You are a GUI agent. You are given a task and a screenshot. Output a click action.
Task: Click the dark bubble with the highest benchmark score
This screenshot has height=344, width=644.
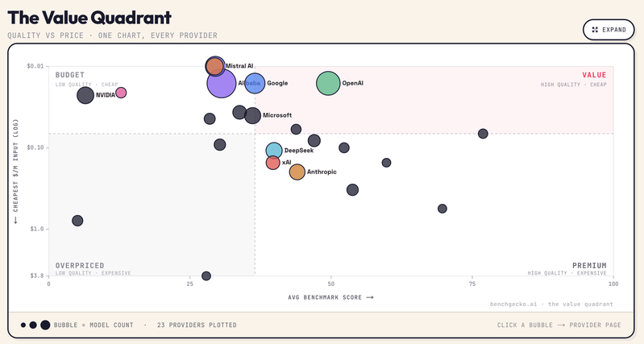click(483, 134)
